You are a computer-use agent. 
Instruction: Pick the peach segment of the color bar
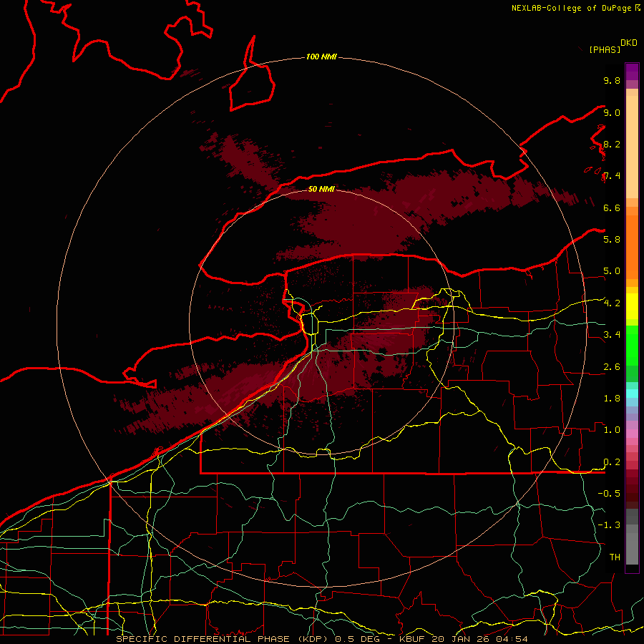coord(632,148)
